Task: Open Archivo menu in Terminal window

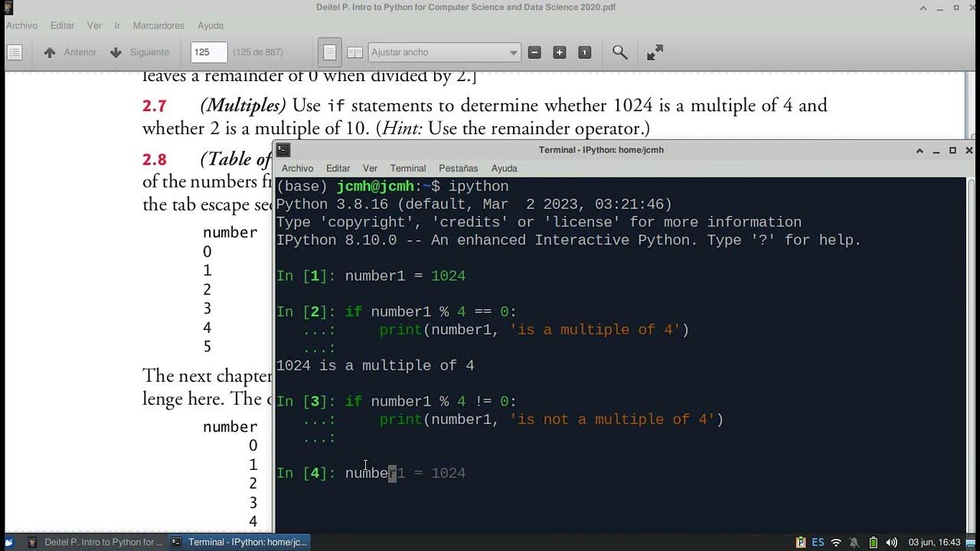Action: coord(297,168)
